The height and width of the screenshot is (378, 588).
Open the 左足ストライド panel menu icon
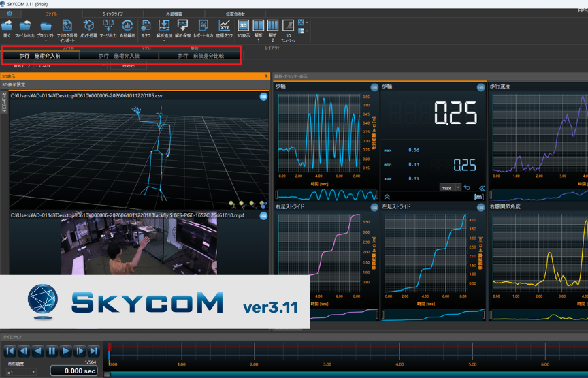480,207
